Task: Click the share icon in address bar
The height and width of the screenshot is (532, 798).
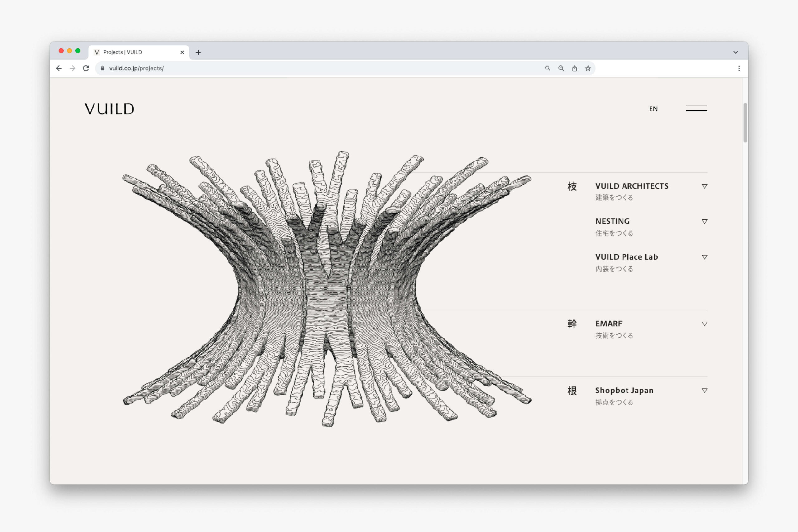Action: coord(574,69)
